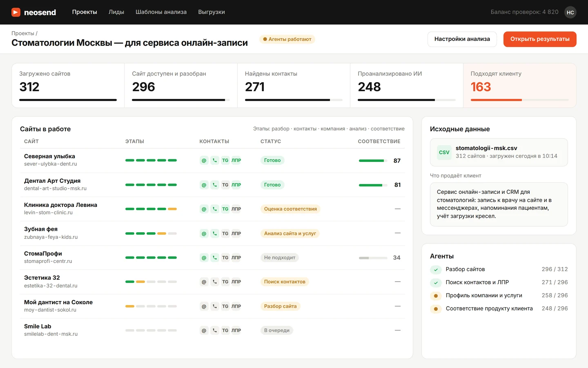
Task: Open the Проекты navigation tab
Action: [x=85, y=12]
